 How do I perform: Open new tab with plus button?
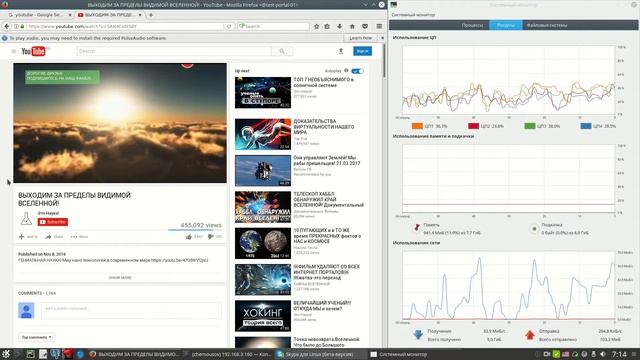pyautogui.click(x=151, y=15)
